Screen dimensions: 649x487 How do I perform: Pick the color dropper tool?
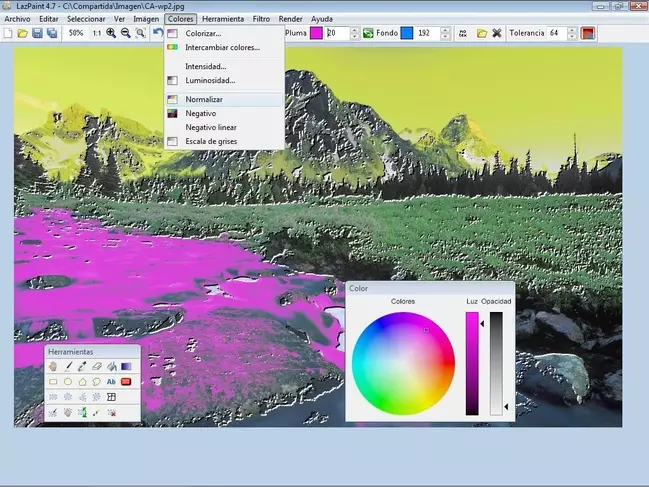(x=82, y=367)
